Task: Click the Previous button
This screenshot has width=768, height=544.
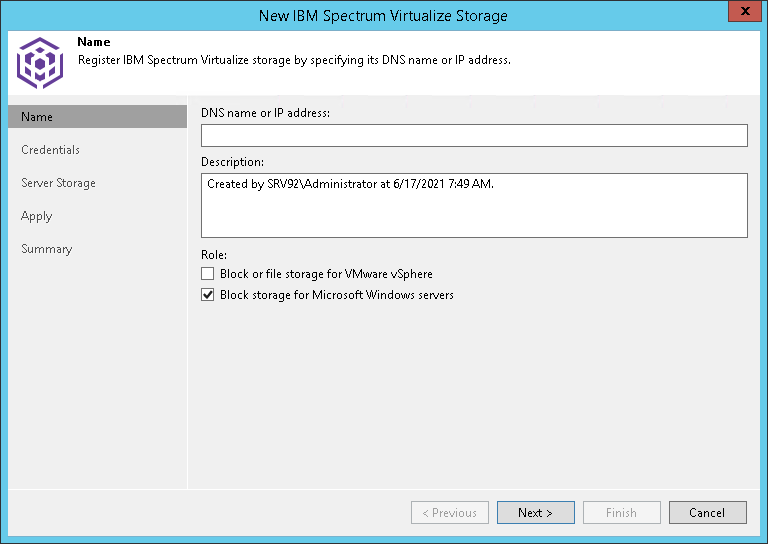Action: coord(450,512)
